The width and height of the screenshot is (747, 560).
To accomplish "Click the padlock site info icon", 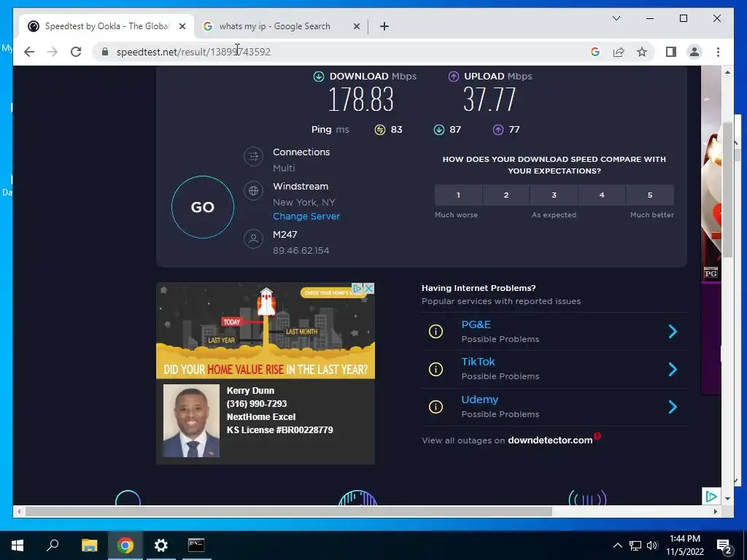I will click(105, 52).
